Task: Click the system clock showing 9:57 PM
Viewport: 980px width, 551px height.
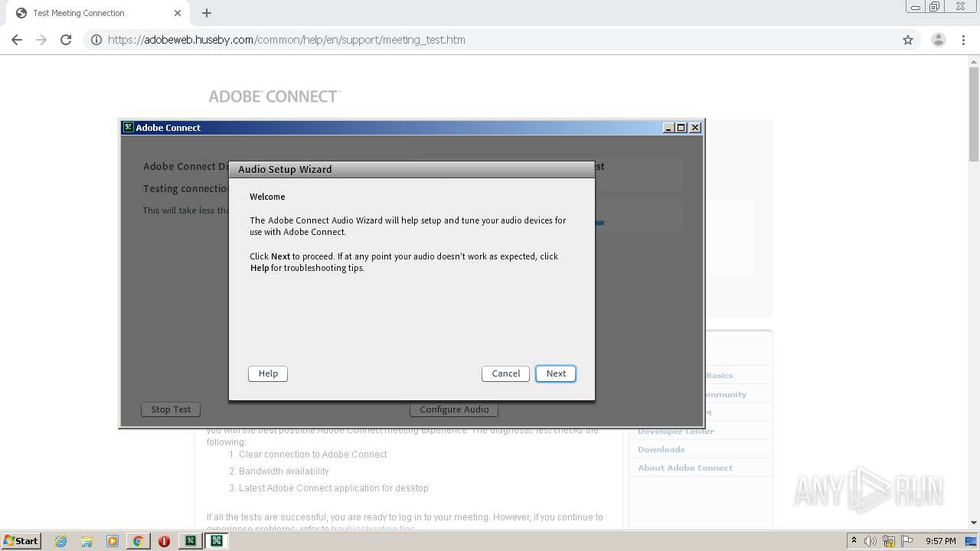Action: pos(940,541)
